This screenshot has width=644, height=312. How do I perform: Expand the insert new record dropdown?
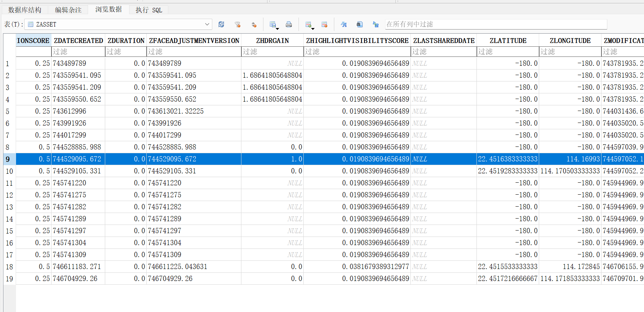coord(313,28)
